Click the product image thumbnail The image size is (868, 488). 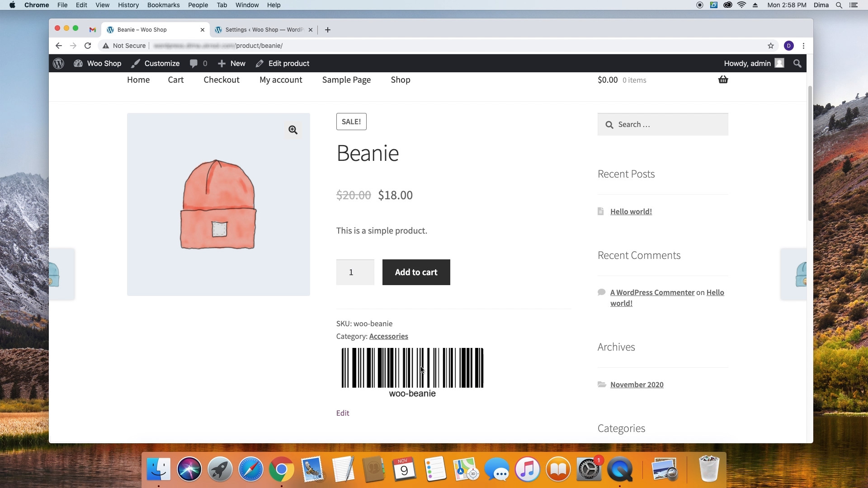tap(218, 204)
